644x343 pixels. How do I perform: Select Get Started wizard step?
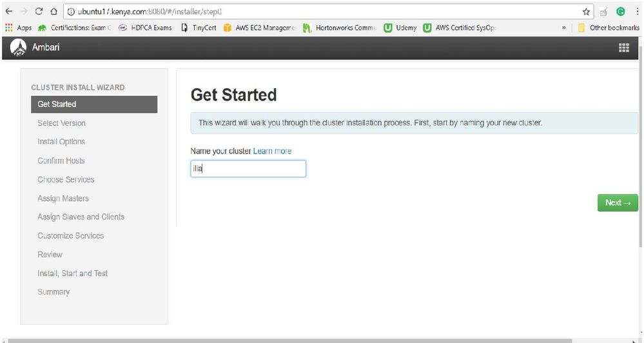pos(94,104)
